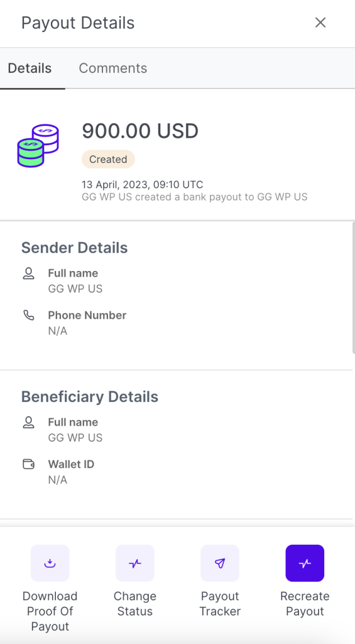Click the Download Proof Of Payout icon

(50, 563)
